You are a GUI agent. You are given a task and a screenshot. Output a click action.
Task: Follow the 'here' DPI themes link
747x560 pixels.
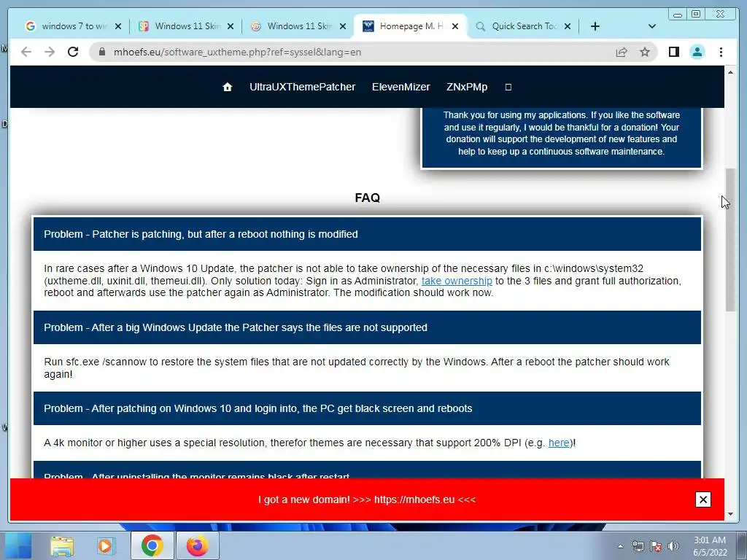tap(559, 443)
